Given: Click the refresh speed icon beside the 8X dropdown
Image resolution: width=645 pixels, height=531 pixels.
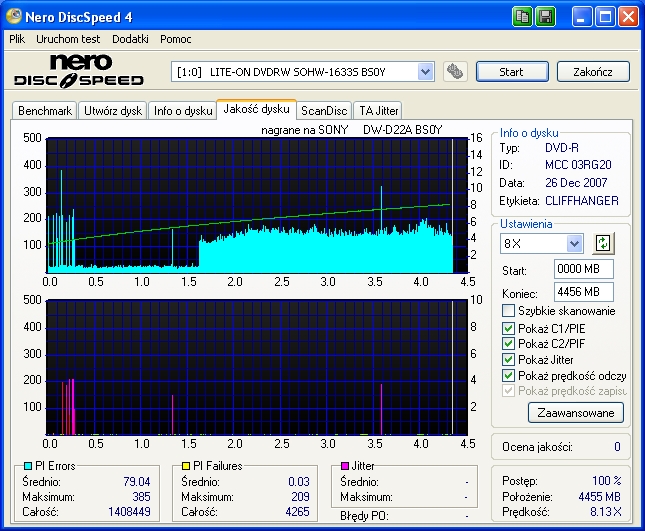Looking at the screenshot, I should click(603, 243).
